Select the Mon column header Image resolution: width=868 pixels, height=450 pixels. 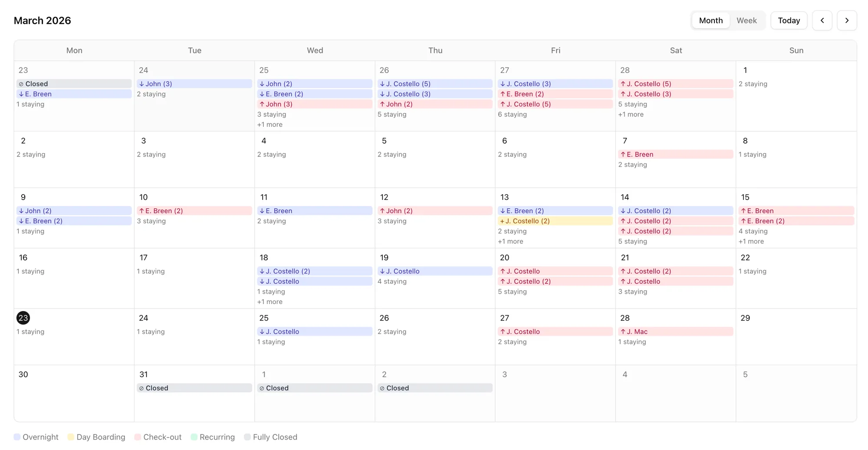[74, 50]
